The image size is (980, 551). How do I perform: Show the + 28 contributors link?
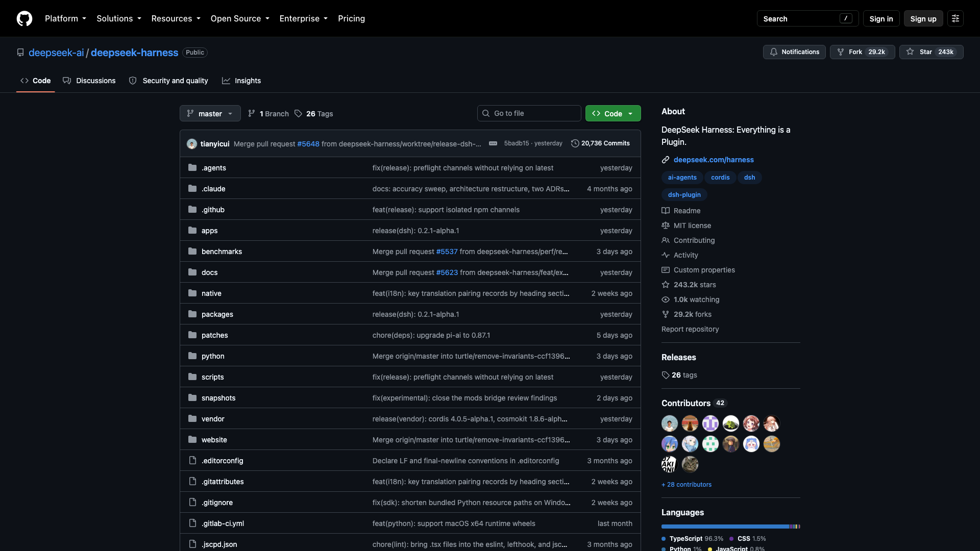(x=687, y=485)
